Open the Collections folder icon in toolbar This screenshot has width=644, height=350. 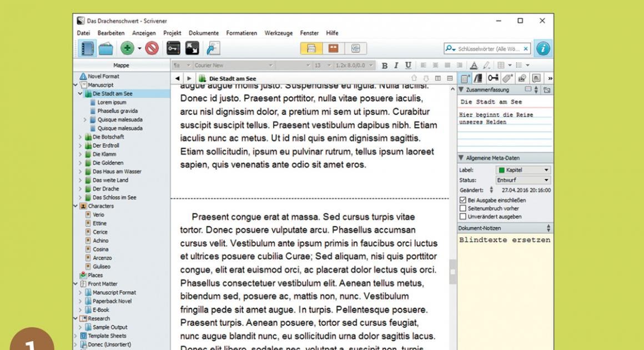click(x=105, y=48)
